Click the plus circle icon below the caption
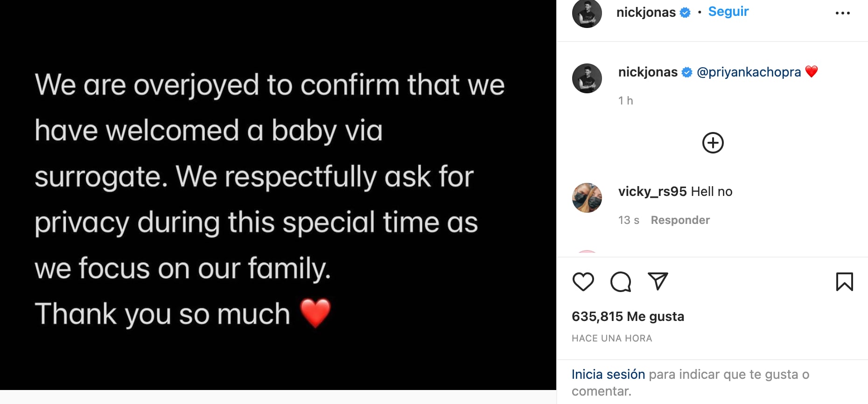This screenshot has height=404, width=868. point(713,143)
